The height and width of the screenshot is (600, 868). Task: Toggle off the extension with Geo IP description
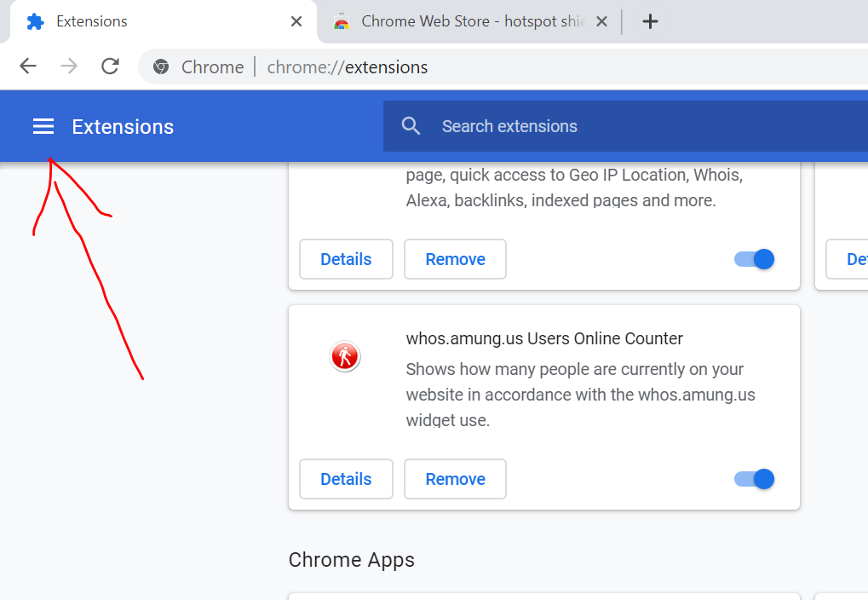[754, 259]
